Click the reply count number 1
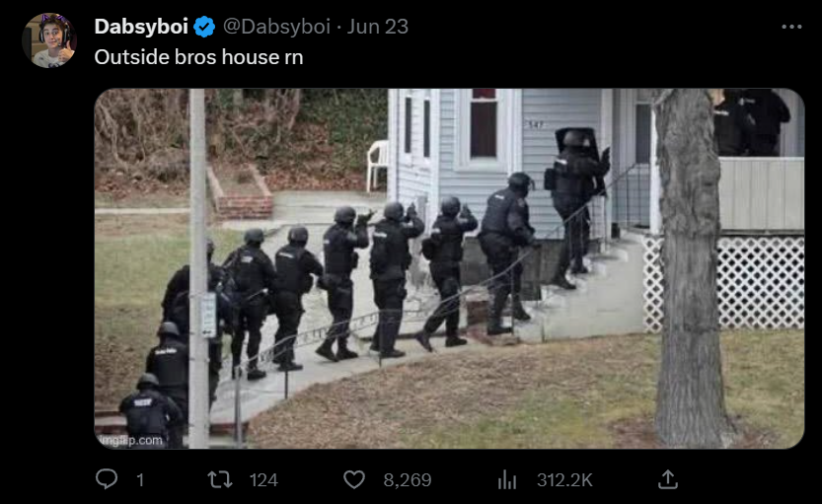The height and width of the screenshot is (504, 822). pos(140,480)
